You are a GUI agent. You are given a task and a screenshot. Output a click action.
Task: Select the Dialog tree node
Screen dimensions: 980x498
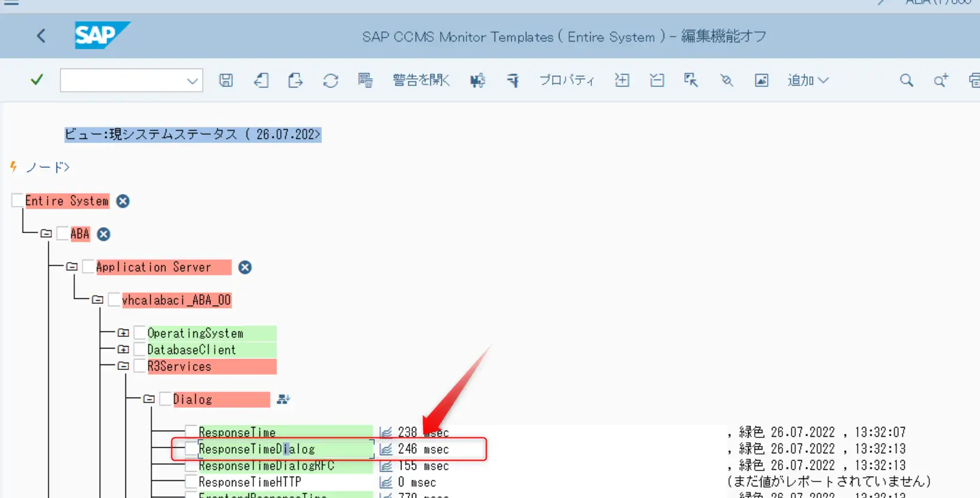(221, 399)
